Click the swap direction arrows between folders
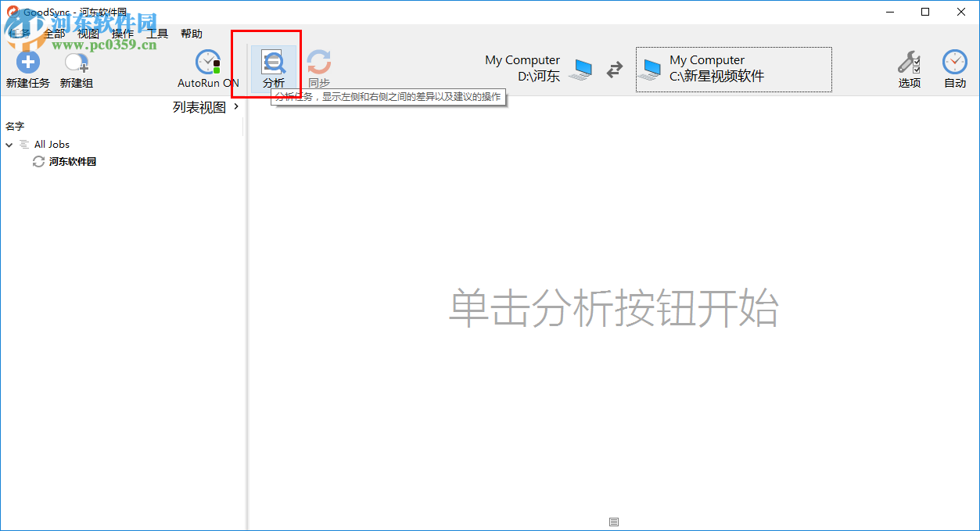 614,69
